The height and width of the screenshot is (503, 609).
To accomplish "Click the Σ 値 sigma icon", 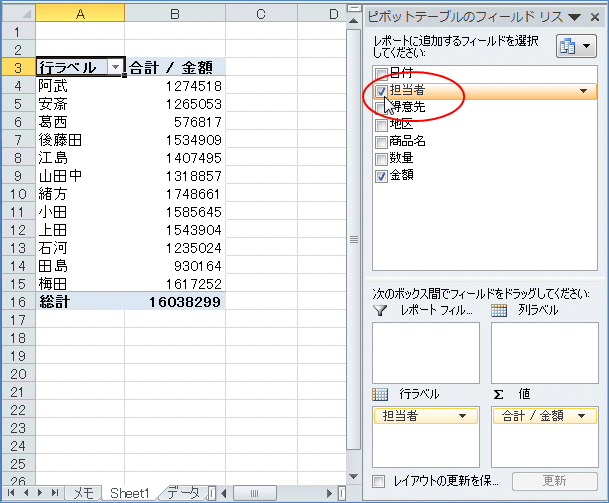I will point(498,394).
